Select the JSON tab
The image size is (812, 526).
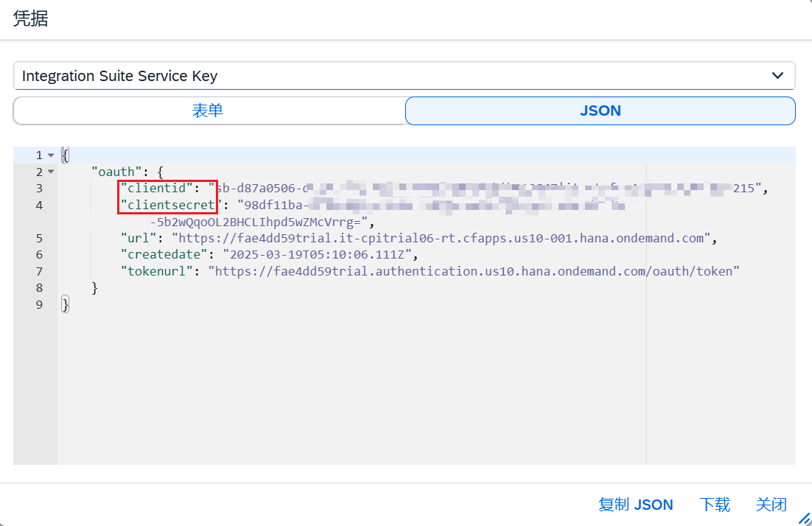[600, 111]
